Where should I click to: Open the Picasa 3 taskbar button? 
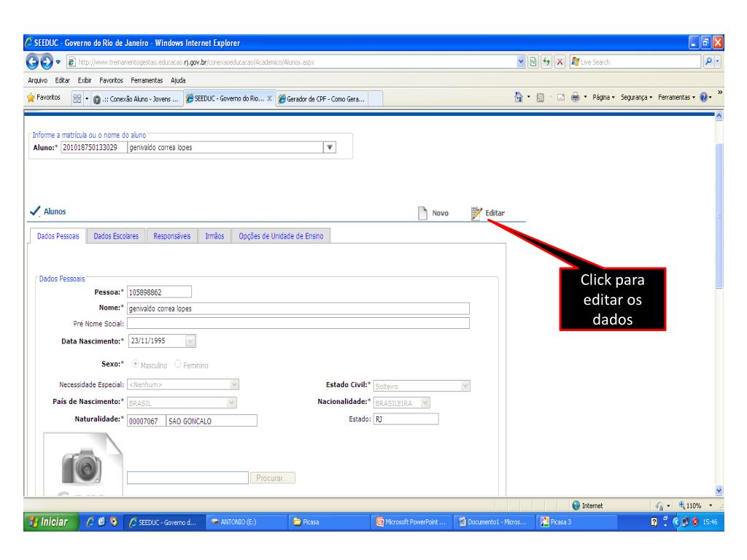(576, 522)
